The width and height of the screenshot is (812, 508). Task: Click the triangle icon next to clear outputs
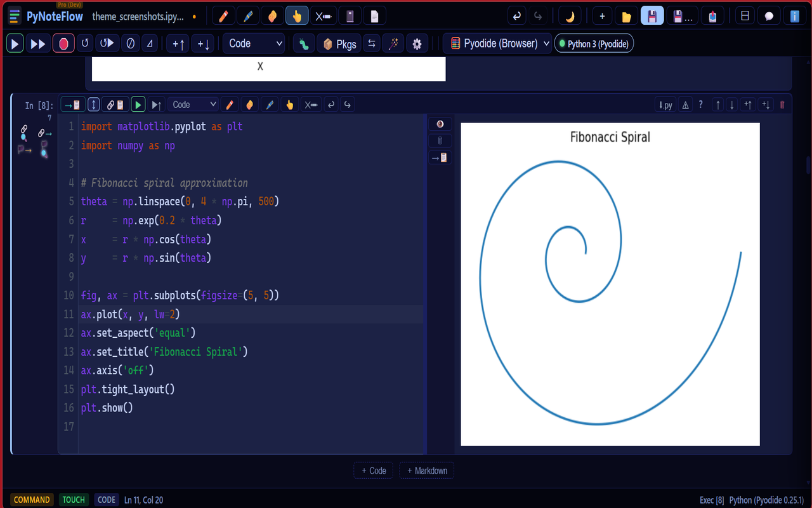(150, 44)
